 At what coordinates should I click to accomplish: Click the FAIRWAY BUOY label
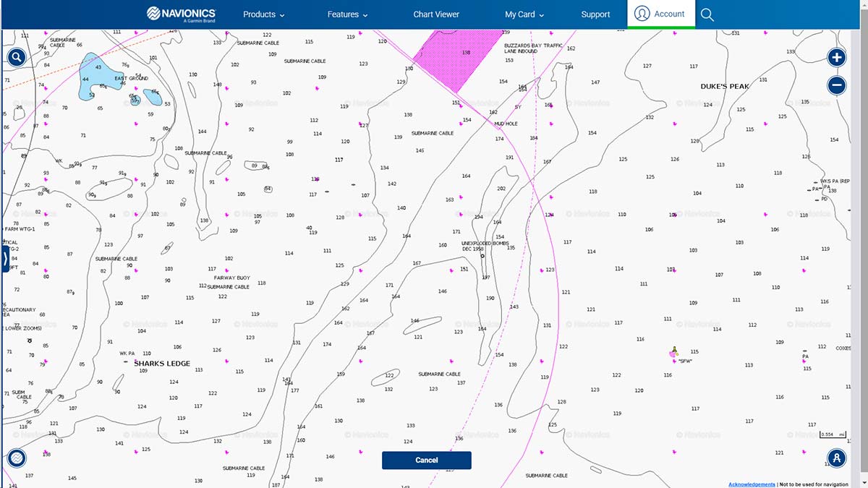point(231,278)
